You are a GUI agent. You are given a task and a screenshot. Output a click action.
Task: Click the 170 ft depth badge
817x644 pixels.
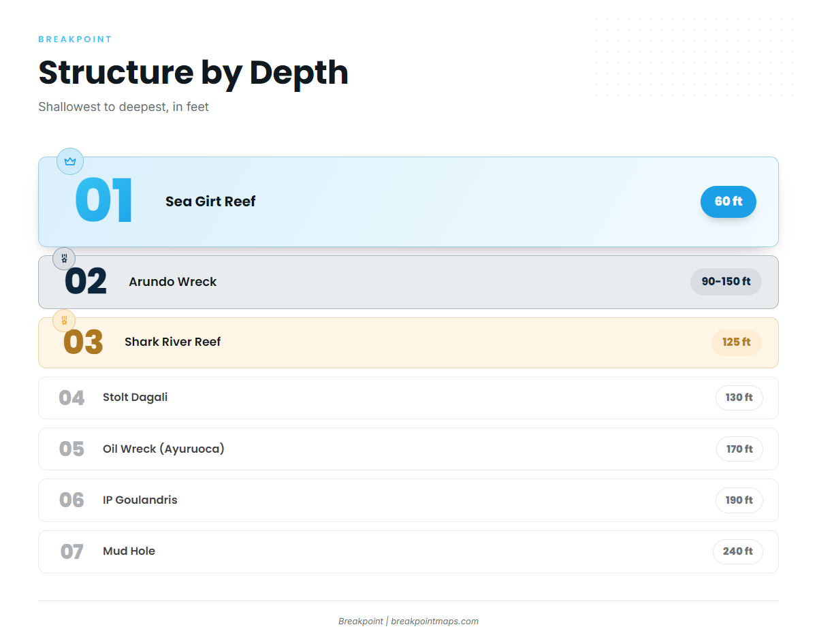[739, 449]
